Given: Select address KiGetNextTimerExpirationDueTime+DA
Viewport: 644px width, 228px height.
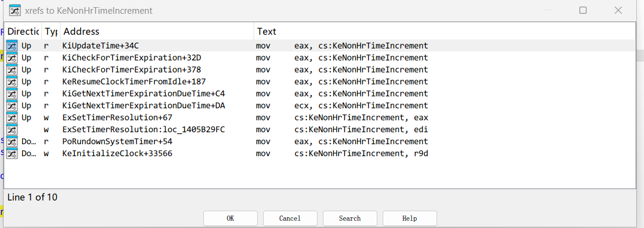Looking at the screenshot, I should [x=144, y=105].
